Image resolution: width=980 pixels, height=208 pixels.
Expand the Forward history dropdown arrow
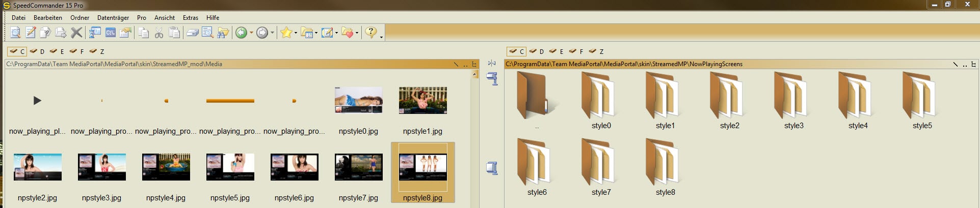click(x=272, y=33)
